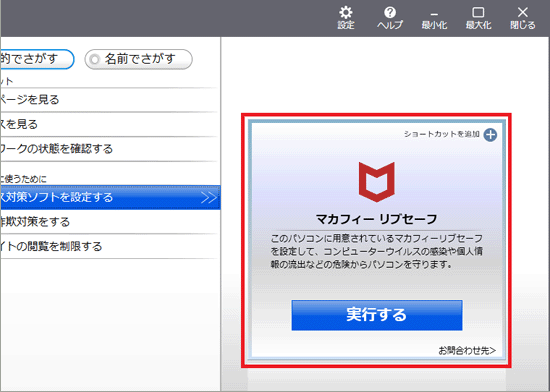The width and height of the screenshot is (550, 392).
Task: Select the を見る menu row
Action: point(109,124)
